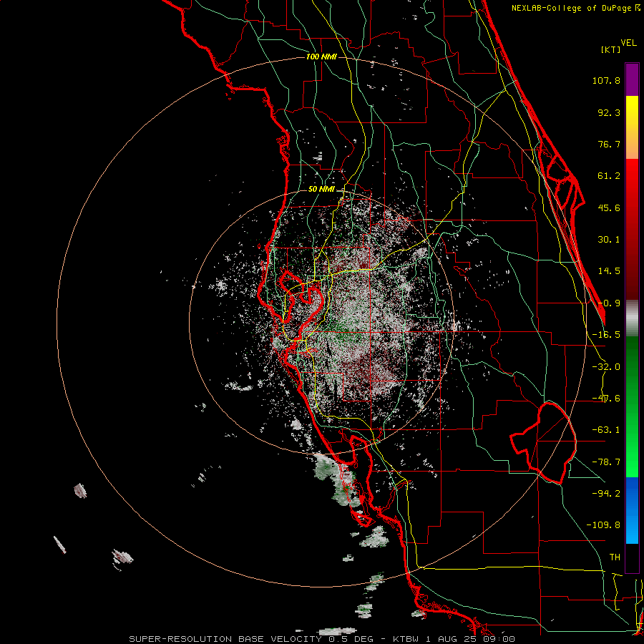
Task: Click the Super-Resolution Base Velocity caption
Action: click(321, 639)
